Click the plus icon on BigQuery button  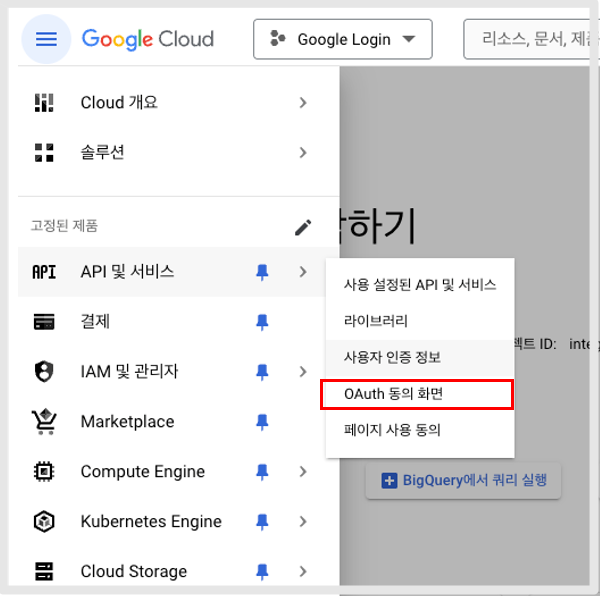point(389,480)
